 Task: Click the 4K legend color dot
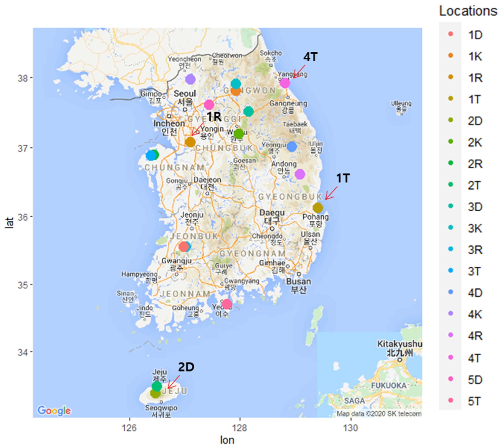tap(451, 313)
